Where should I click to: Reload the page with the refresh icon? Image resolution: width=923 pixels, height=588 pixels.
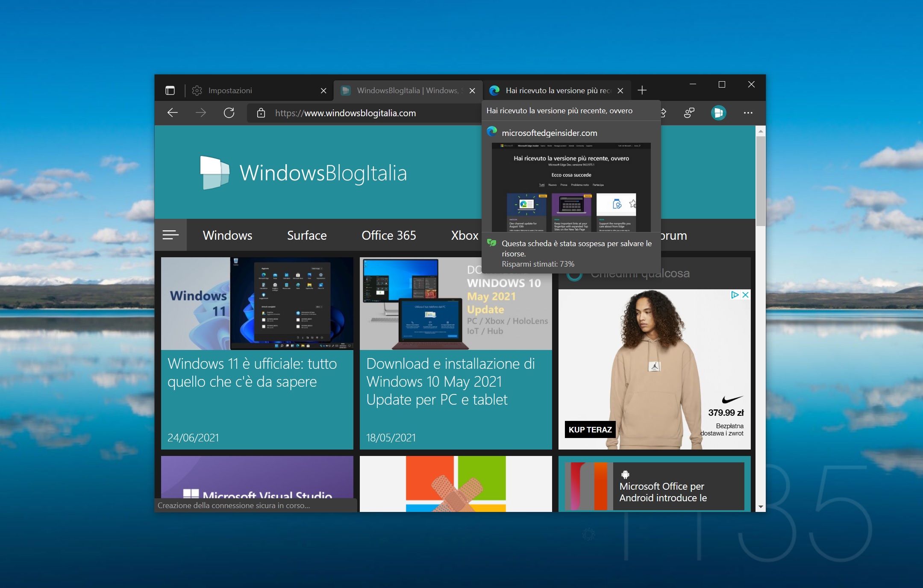pyautogui.click(x=229, y=113)
